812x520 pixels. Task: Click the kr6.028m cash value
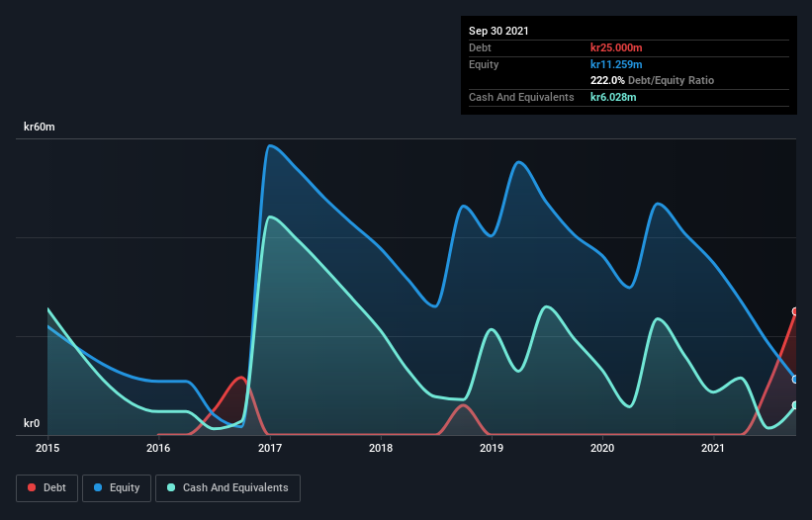point(613,97)
